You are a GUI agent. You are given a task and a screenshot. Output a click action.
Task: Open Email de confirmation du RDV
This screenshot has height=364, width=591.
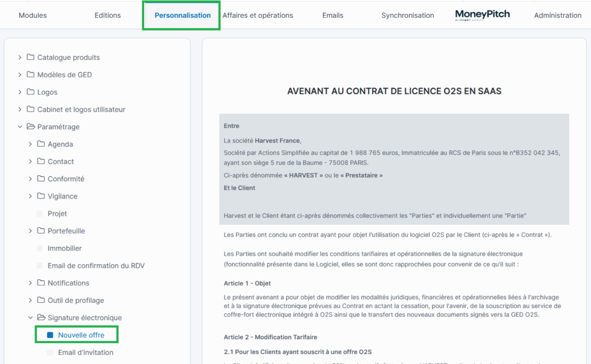click(96, 265)
